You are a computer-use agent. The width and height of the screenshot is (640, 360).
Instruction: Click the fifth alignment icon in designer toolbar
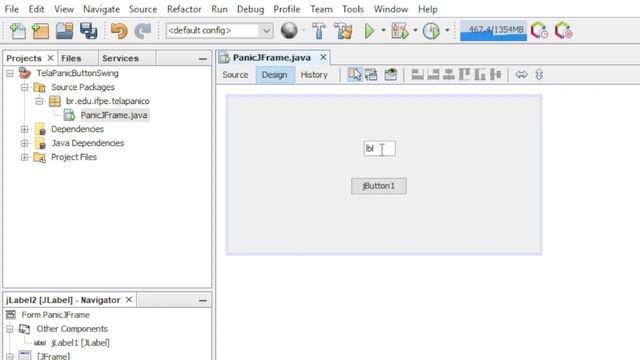tap(480, 75)
